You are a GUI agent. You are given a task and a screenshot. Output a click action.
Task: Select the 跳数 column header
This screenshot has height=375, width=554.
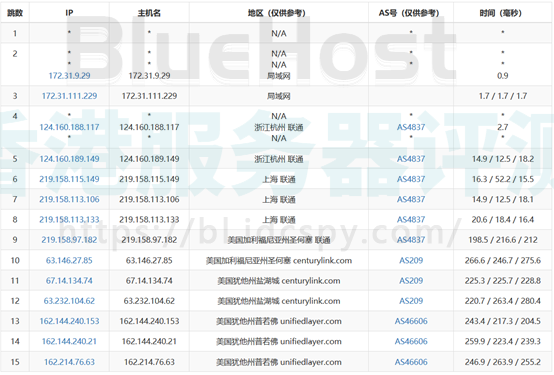pyautogui.click(x=15, y=13)
